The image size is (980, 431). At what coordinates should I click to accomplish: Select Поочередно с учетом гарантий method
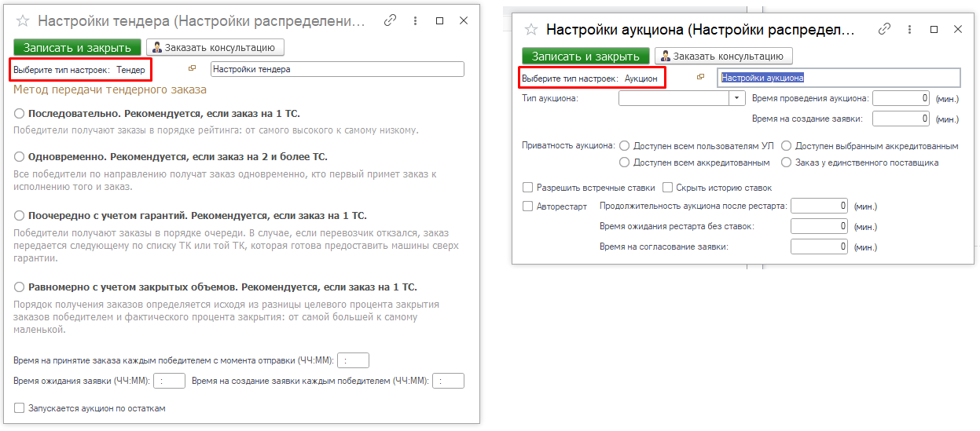(x=20, y=215)
